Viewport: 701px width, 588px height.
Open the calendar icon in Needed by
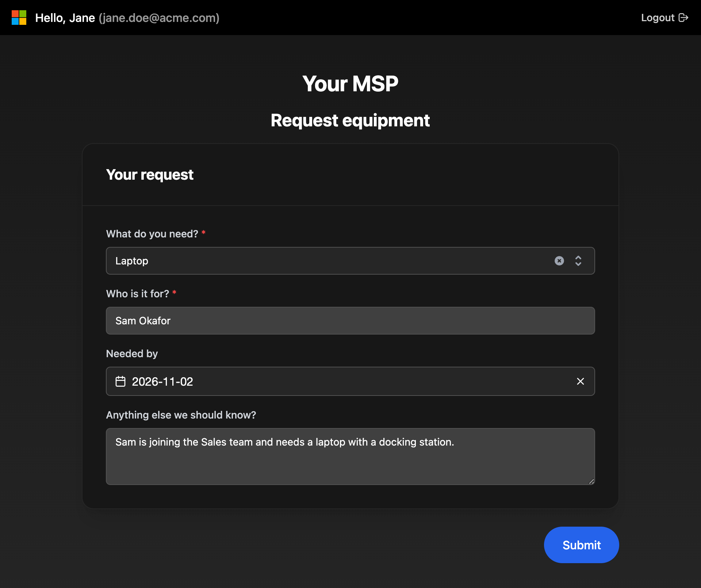tap(120, 381)
